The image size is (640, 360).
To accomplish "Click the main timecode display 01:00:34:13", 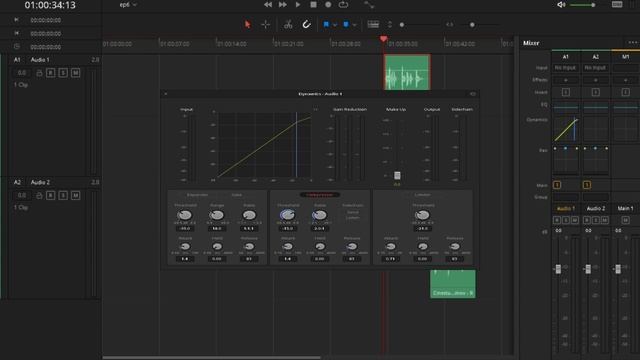I will pyautogui.click(x=50, y=5).
